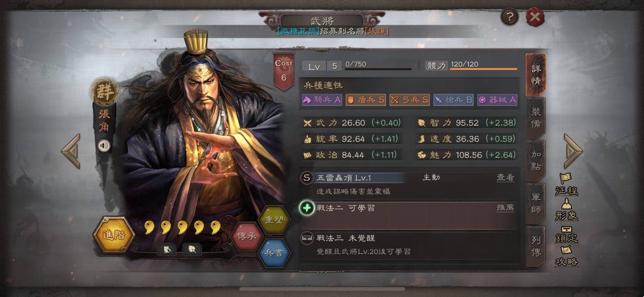Screen dimensions: 644x297
Task: Open the 列傳 tab
Action: (536, 246)
